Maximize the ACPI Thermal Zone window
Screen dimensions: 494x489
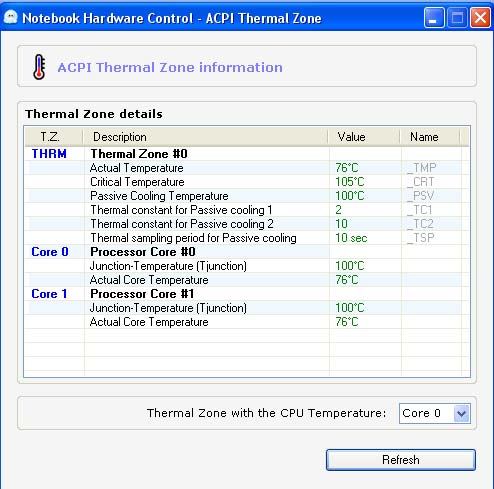pyautogui.click(x=457, y=18)
